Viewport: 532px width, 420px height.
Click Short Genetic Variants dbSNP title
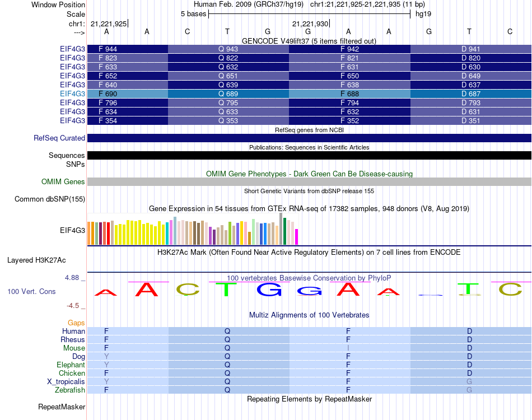click(309, 191)
